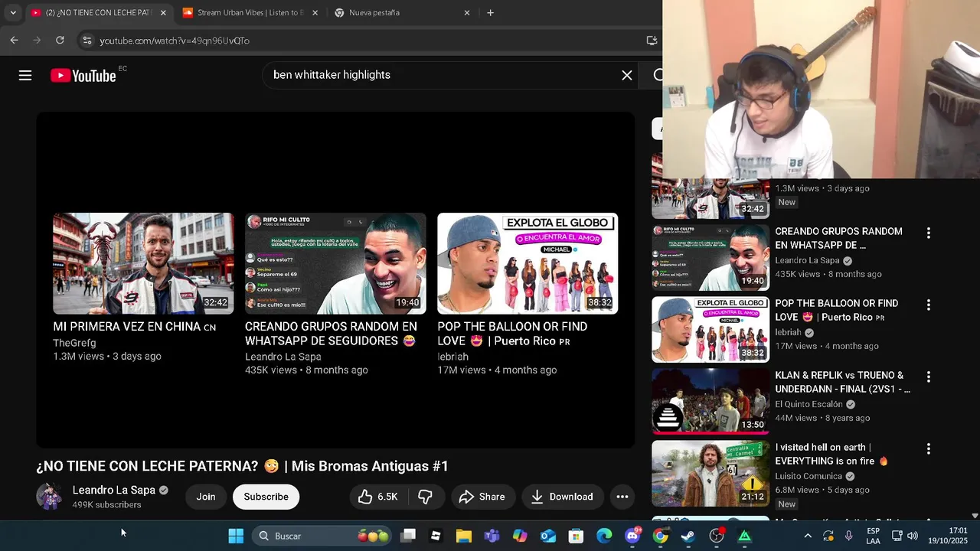Open Steam from taskbar
This screenshot has height=551, width=980.
pyautogui.click(x=688, y=536)
